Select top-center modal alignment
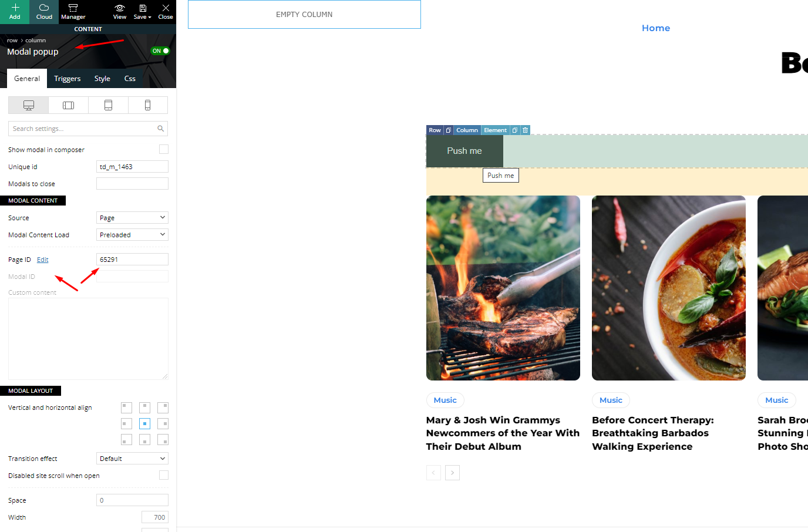The height and width of the screenshot is (532, 808). pyautogui.click(x=144, y=408)
